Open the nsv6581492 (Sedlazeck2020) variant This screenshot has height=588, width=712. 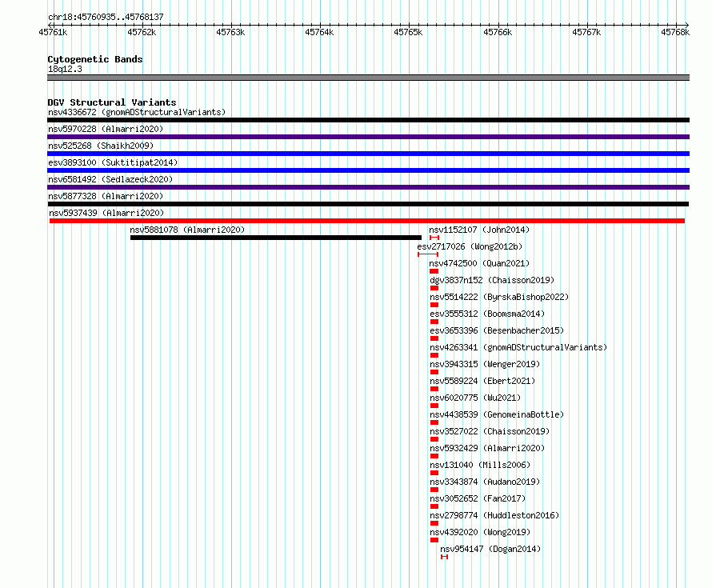tap(110, 179)
